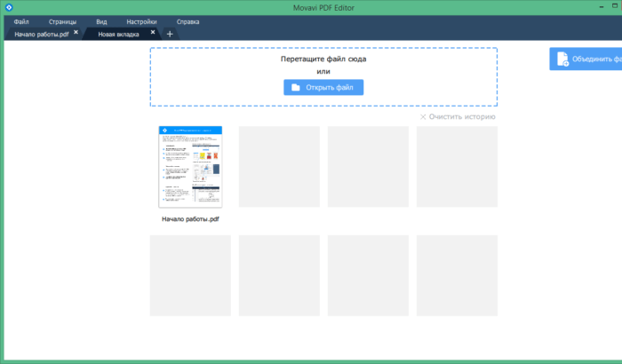Open the Вид menu
Image resolution: width=622 pixels, height=364 pixels.
click(101, 22)
